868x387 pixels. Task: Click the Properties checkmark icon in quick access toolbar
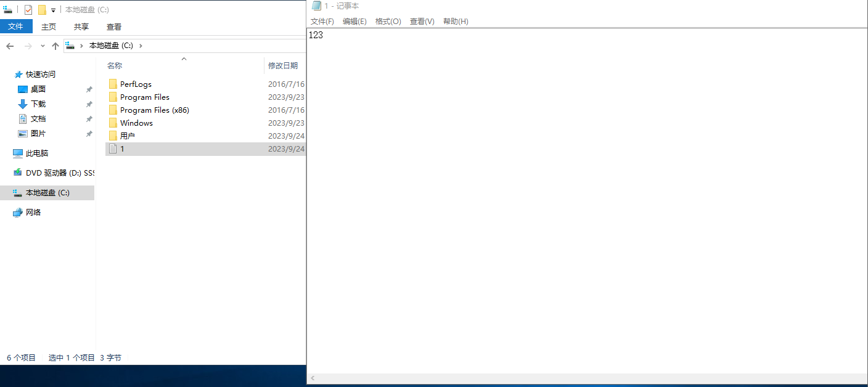(28, 10)
